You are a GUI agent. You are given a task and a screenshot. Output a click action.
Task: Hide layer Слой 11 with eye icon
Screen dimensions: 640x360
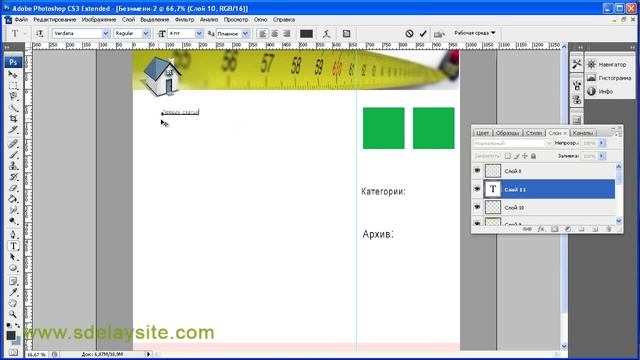tap(477, 189)
